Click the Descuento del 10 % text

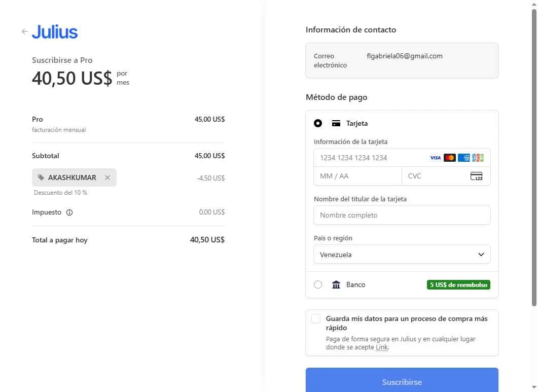[60, 193]
